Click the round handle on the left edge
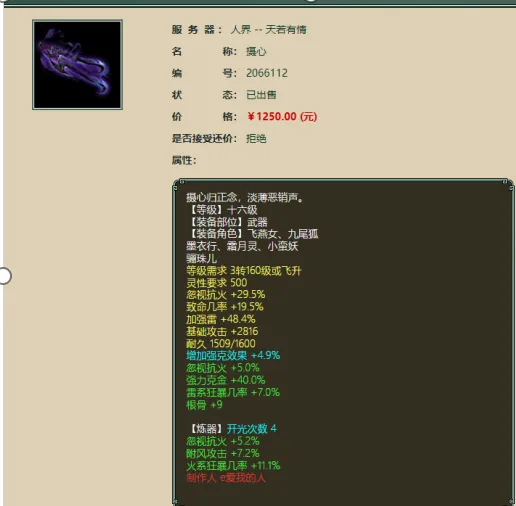Screen dimensions: 516x506 [5, 276]
